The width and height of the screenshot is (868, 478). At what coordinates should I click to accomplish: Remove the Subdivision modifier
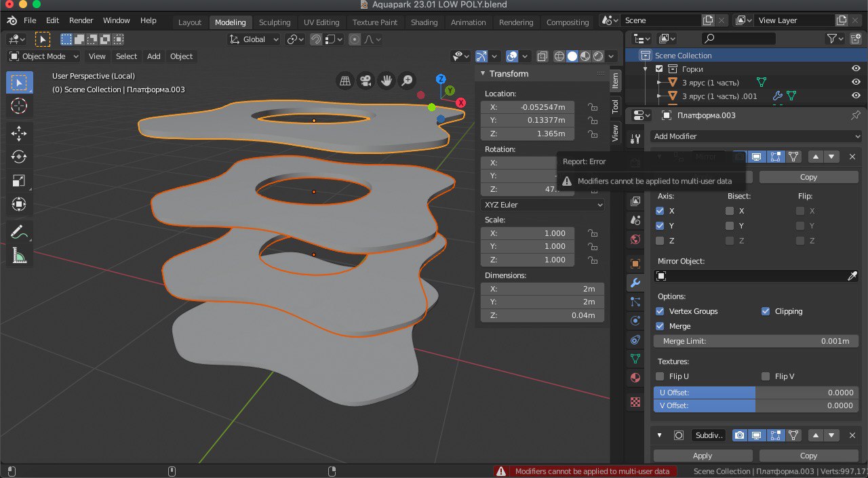coord(852,435)
